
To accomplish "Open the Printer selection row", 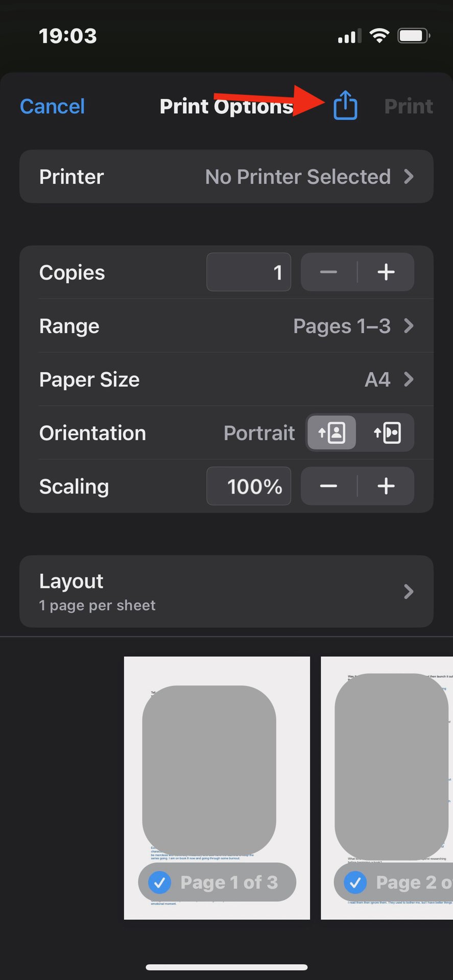I will pos(226,177).
